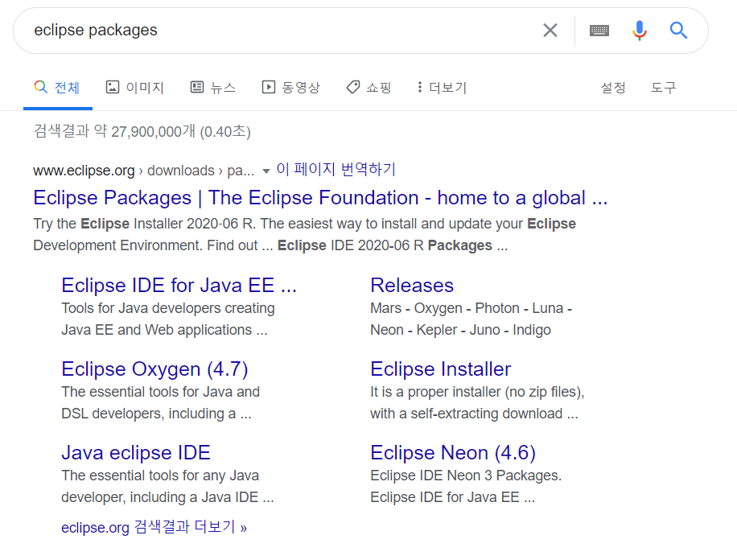The image size is (737, 560).
Task: Click the 'Try the Eclipse Installer 2020-06 R' line
Action: pos(305,224)
